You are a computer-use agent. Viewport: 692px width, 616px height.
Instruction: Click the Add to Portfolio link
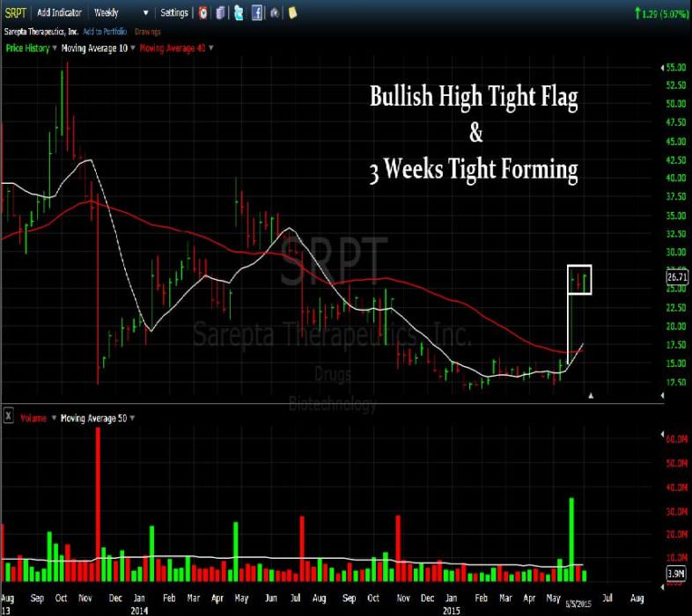(x=105, y=32)
